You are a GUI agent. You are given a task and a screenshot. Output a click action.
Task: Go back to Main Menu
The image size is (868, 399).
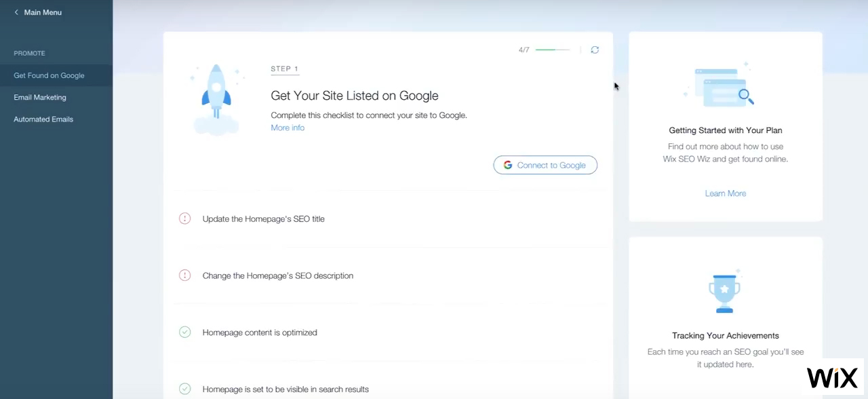pos(43,12)
